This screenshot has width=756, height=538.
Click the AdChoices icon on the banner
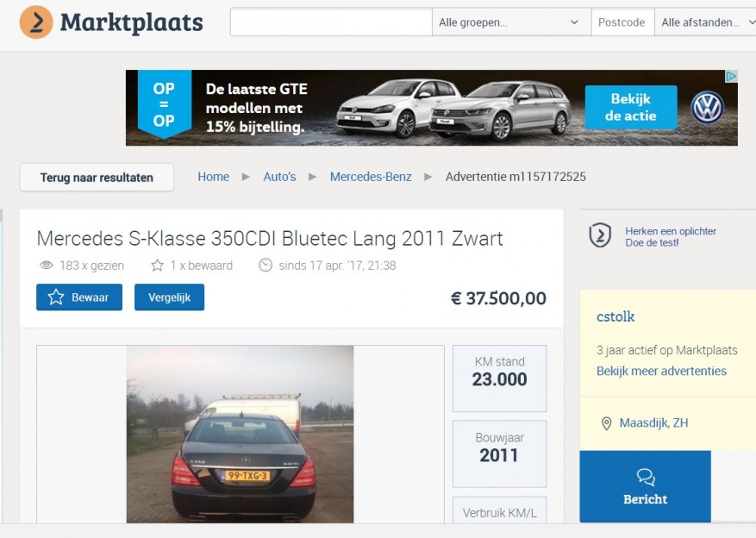(x=731, y=76)
